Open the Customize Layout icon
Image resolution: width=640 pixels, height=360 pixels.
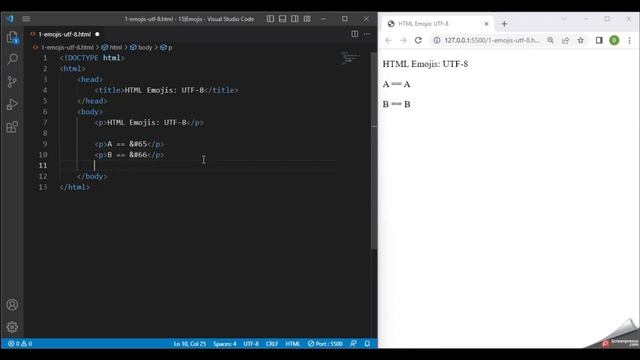click(307, 19)
